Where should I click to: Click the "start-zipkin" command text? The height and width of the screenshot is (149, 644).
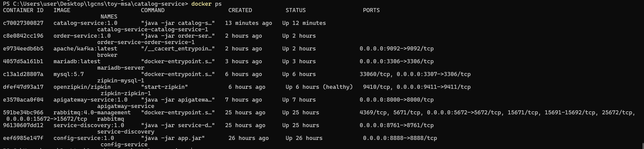(x=165, y=87)
